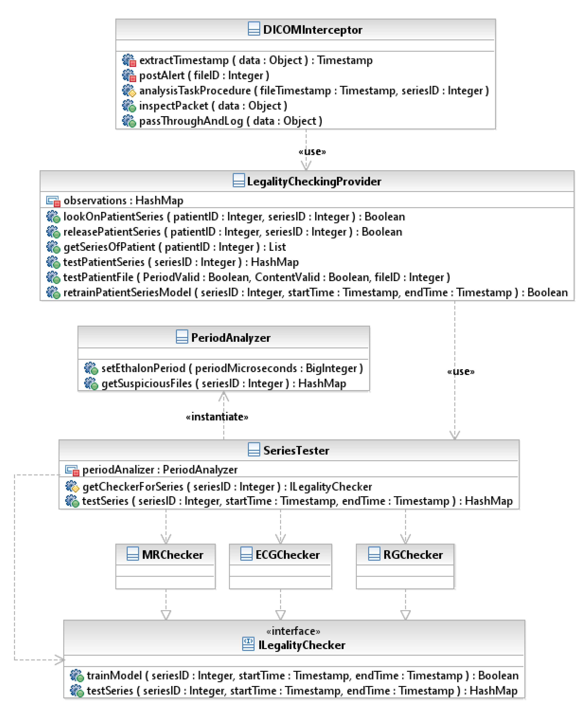588x711 pixels.
Task: Click the observations attribute icon
Action: pos(53,201)
